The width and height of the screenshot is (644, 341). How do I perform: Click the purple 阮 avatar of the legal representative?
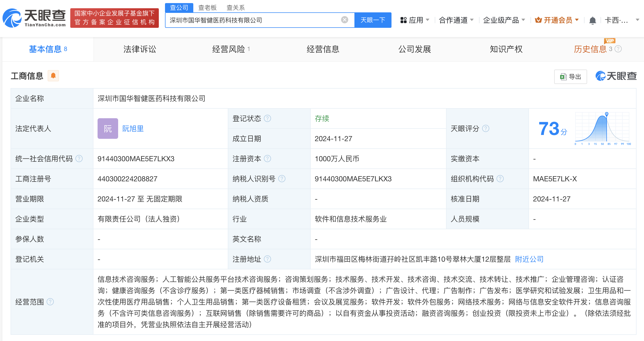pos(108,129)
